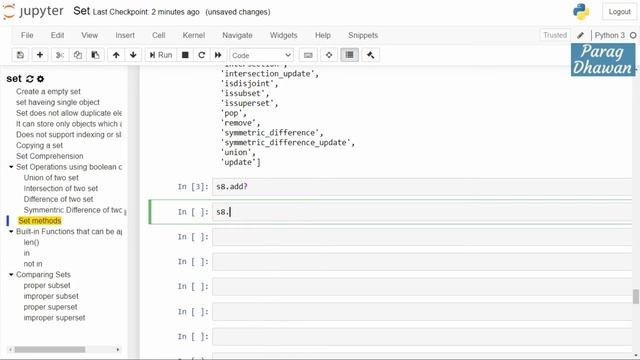This screenshot has height=360, width=640.
Task: Click the first empty cell below s8.
Action: [x=422, y=237]
